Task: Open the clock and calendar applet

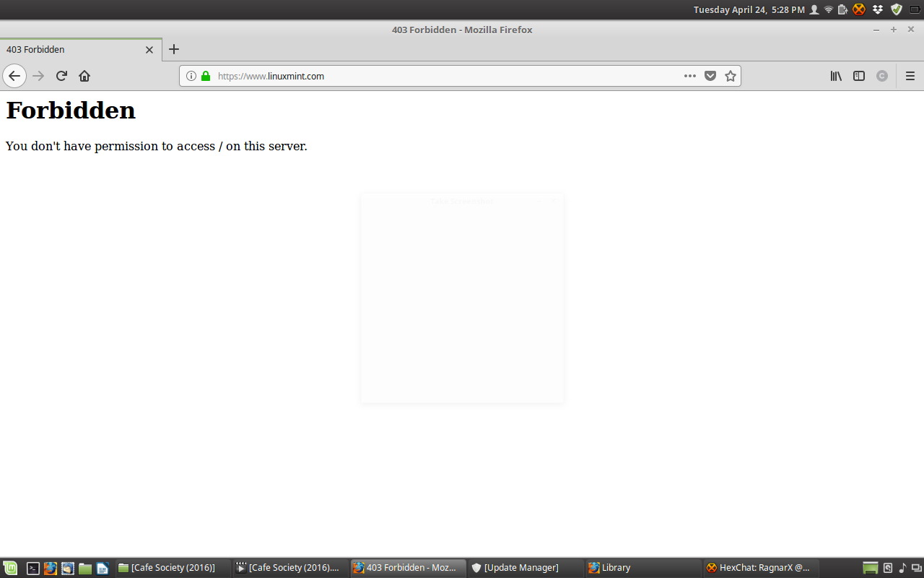Action: pos(749,9)
